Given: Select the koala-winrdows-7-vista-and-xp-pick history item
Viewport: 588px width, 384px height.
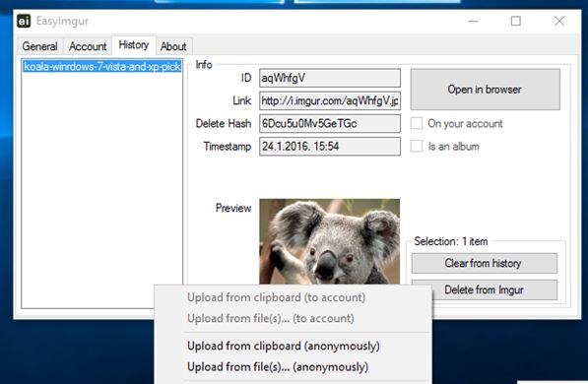Looking at the screenshot, I should (x=102, y=67).
